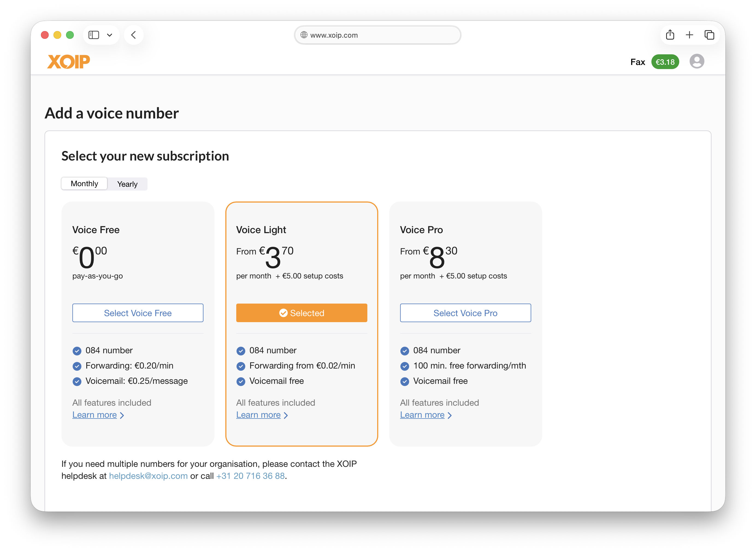This screenshot has height=552, width=756.
Task: Open a new tab with the plus icon
Action: tap(689, 35)
